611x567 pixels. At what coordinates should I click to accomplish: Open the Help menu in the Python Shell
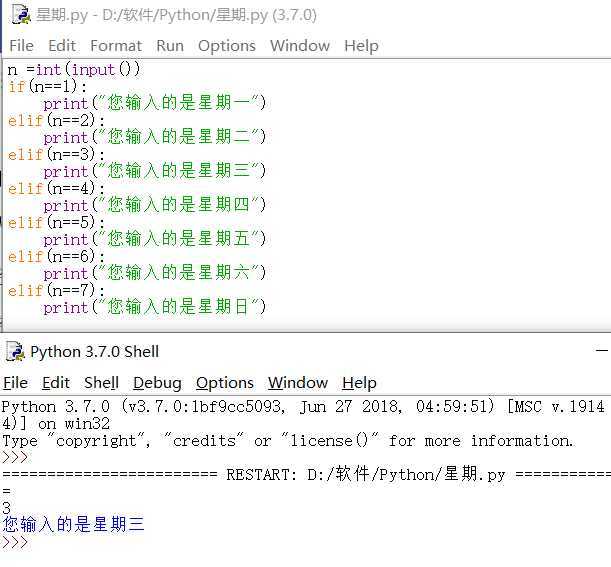[x=359, y=383]
